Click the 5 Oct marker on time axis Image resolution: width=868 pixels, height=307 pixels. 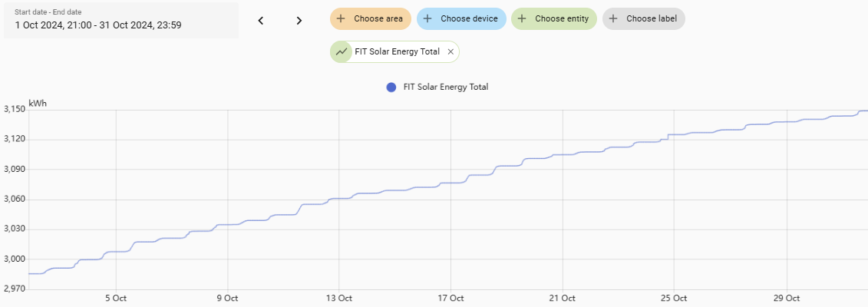115,298
